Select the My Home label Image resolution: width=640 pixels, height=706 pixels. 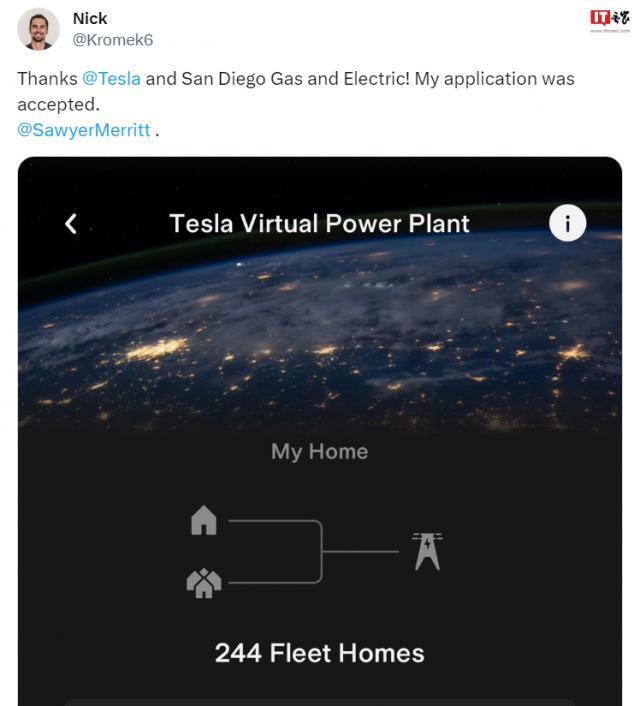click(x=319, y=451)
